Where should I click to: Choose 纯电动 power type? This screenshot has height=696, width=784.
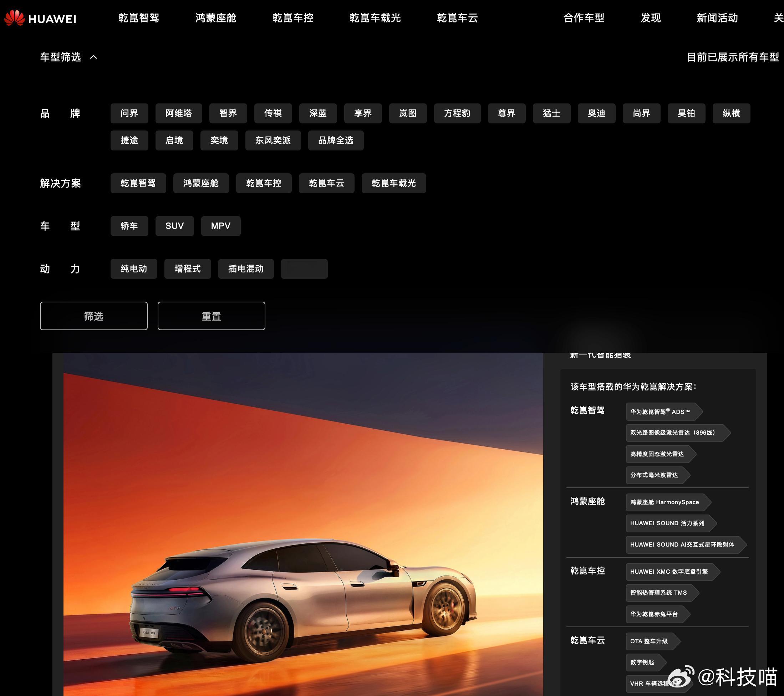pyautogui.click(x=134, y=268)
